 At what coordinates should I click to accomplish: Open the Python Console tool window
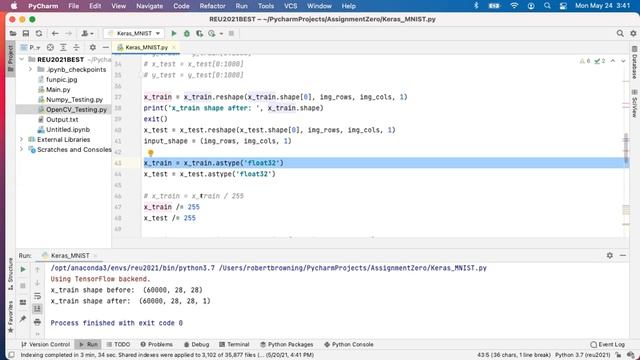tap(349, 344)
